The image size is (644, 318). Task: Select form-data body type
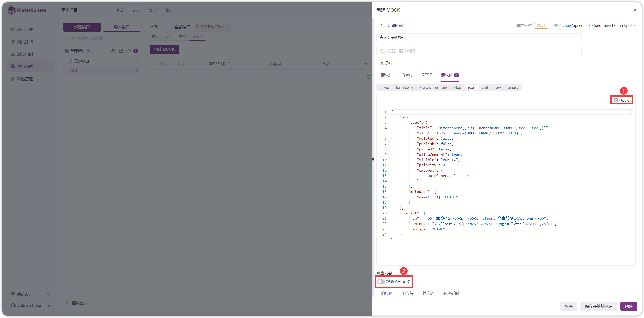pyautogui.click(x=404, y=88)
